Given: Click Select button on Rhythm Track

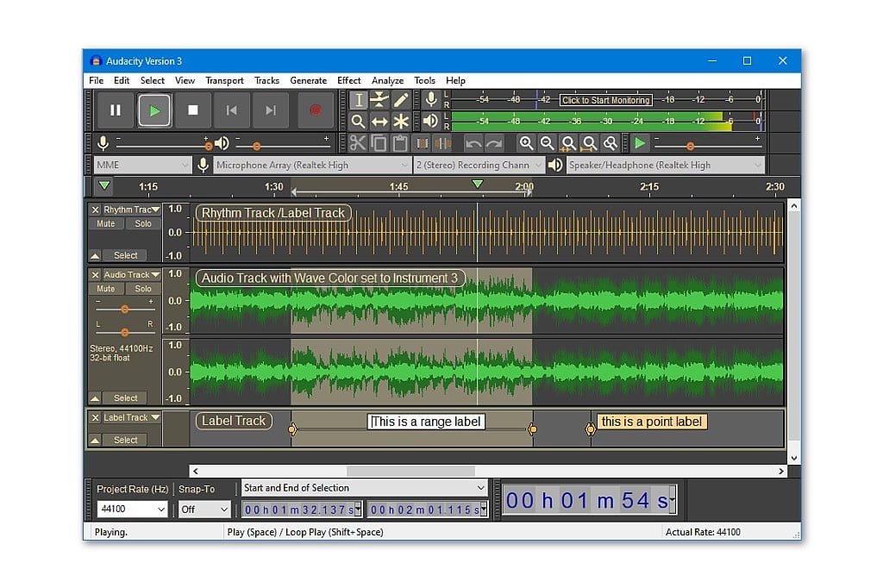Looking at the screenshot, I should click(x=125, y=256).
